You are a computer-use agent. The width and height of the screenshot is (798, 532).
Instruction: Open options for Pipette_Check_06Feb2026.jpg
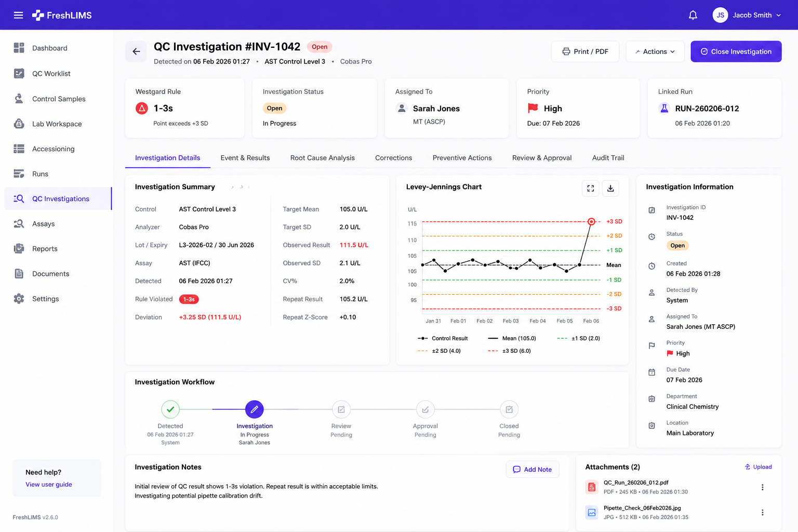pyautogui.click(x=762, y=512)
